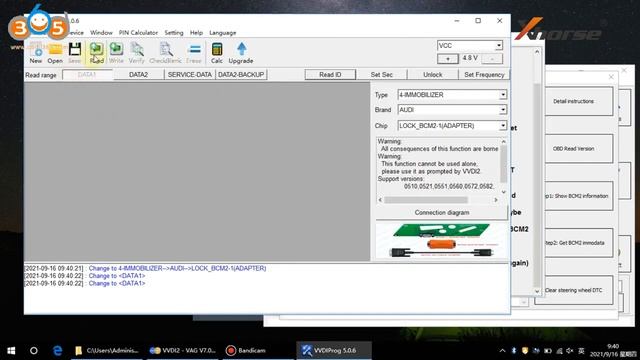The width and height of the screenshot is (640, 360).
Task: Click the New file toolbar icon
Action: tap(36, 53)
